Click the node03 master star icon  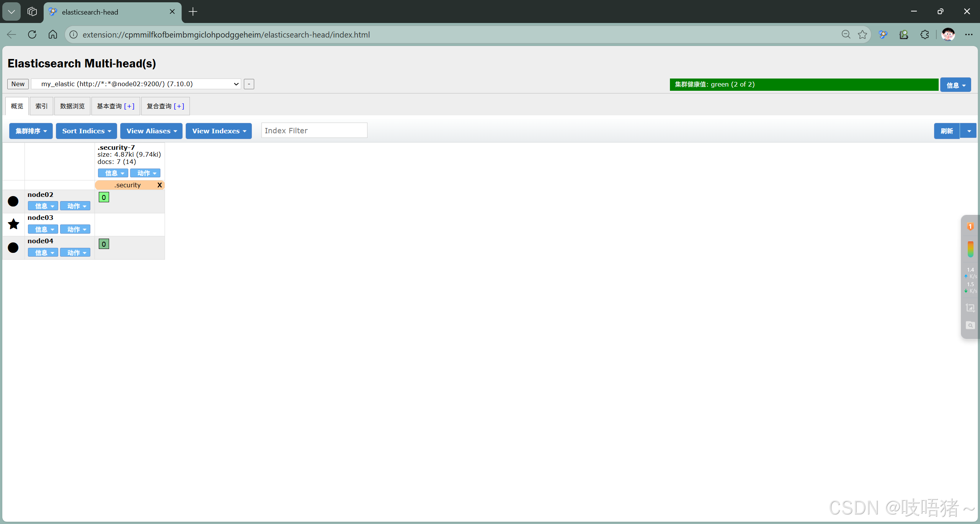click(x=13, y=224)
